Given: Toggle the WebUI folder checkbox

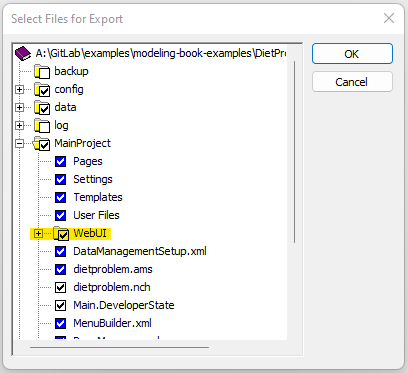Looking at the screenshot, I should (63, 235).
